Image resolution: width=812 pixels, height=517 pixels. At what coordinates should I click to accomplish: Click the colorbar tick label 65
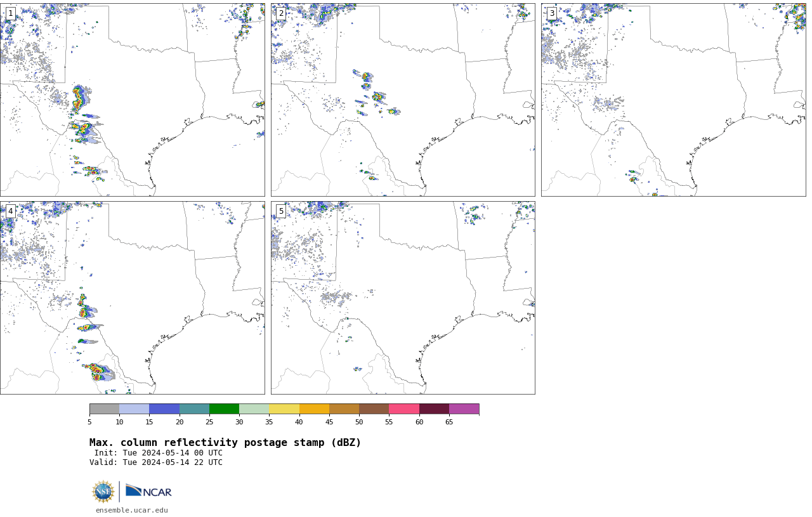(449, 422)
